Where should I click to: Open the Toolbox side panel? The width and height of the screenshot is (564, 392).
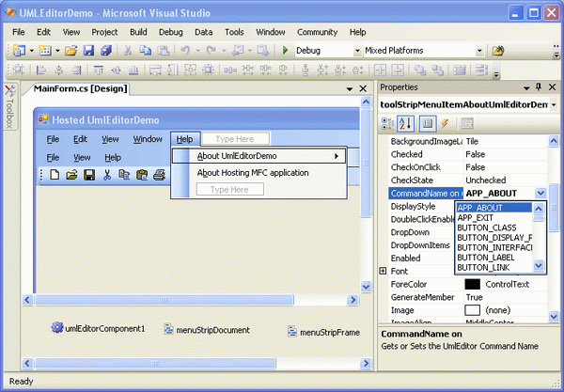click(9, 107)
